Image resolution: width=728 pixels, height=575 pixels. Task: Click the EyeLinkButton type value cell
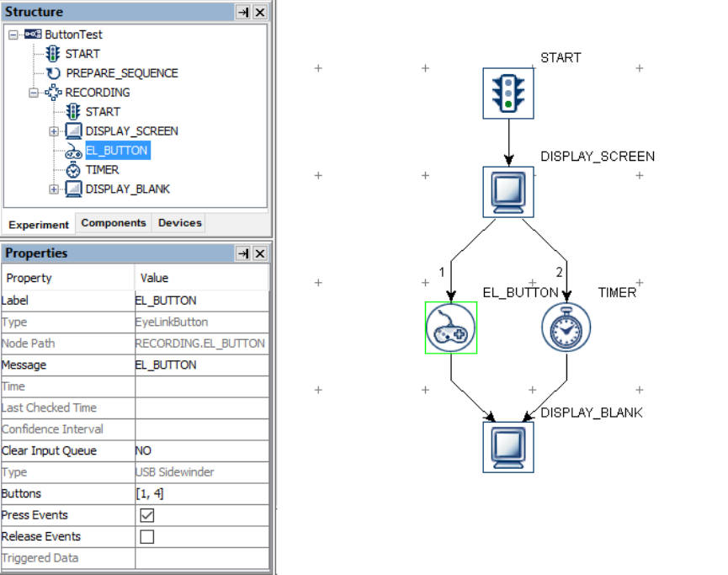pyautogui.click(x=202, y=322)
